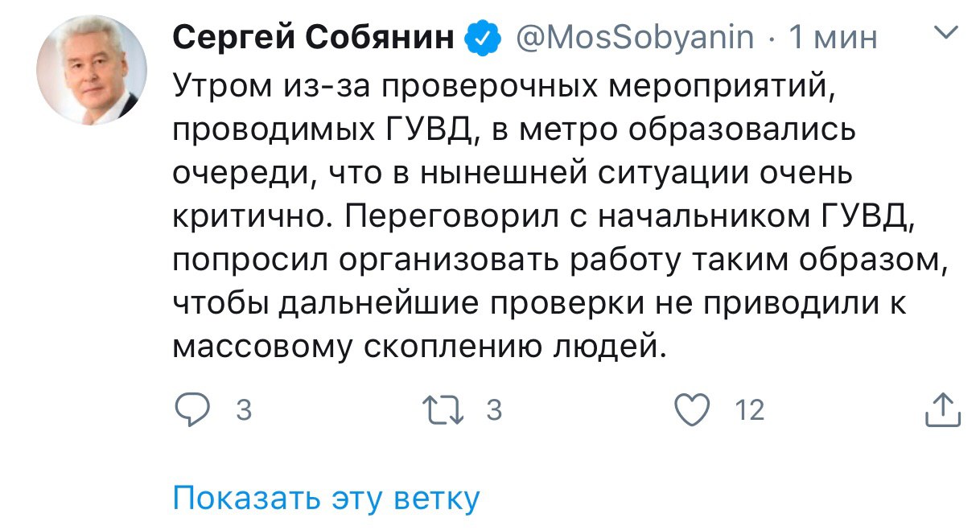
Task: Open the share icon for this tweet
Action: 943,411
